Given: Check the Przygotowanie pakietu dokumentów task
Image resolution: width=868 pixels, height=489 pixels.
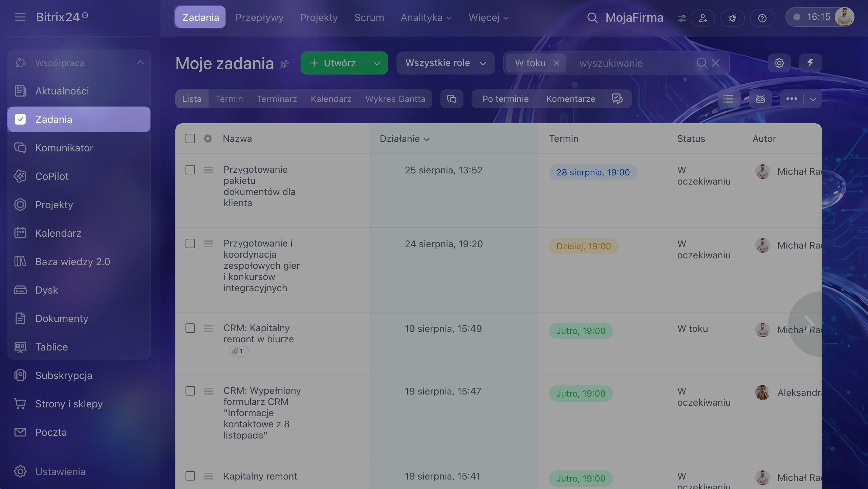Looking at the screenshot, I should [x=190, y=170].
